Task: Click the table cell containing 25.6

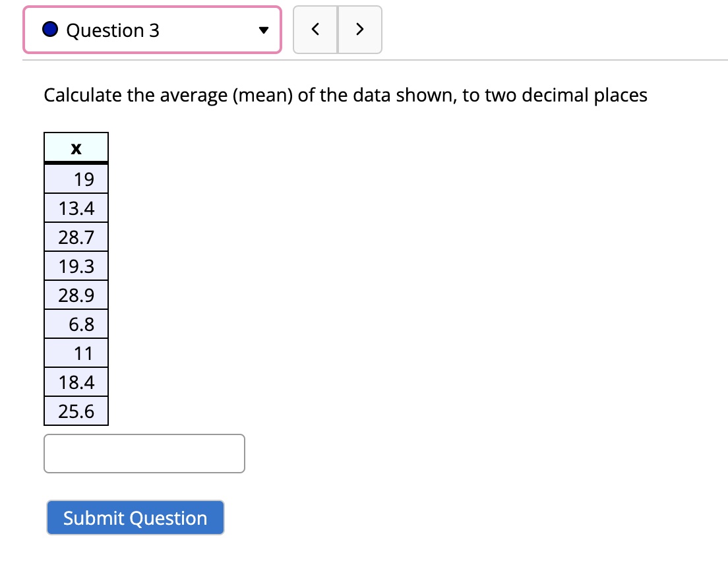Action: pyautogui.click(x=76, y=411)
